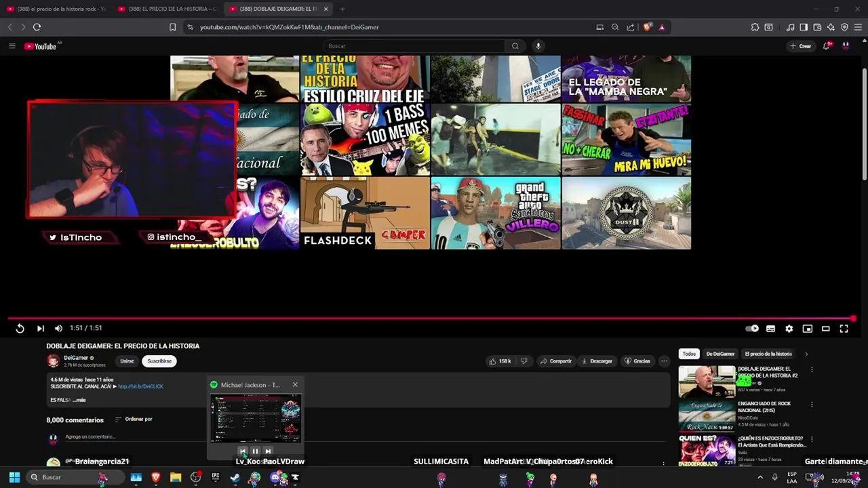Reload the current page
The width and height of the screenshot is (868, 488).
tap(37, 27)
